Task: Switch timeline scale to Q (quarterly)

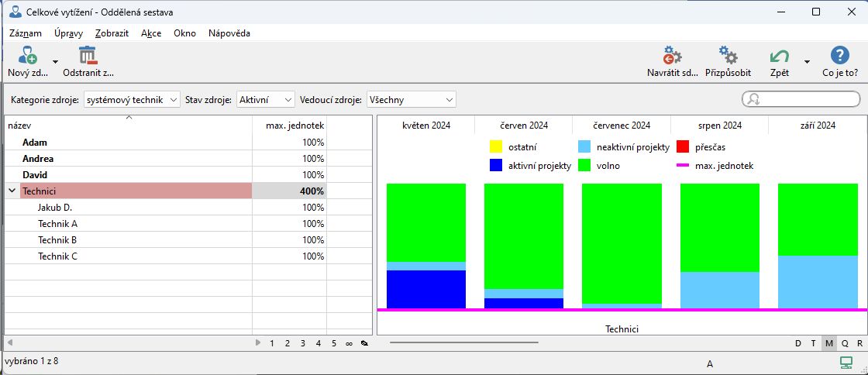Action: click(844, 342)
